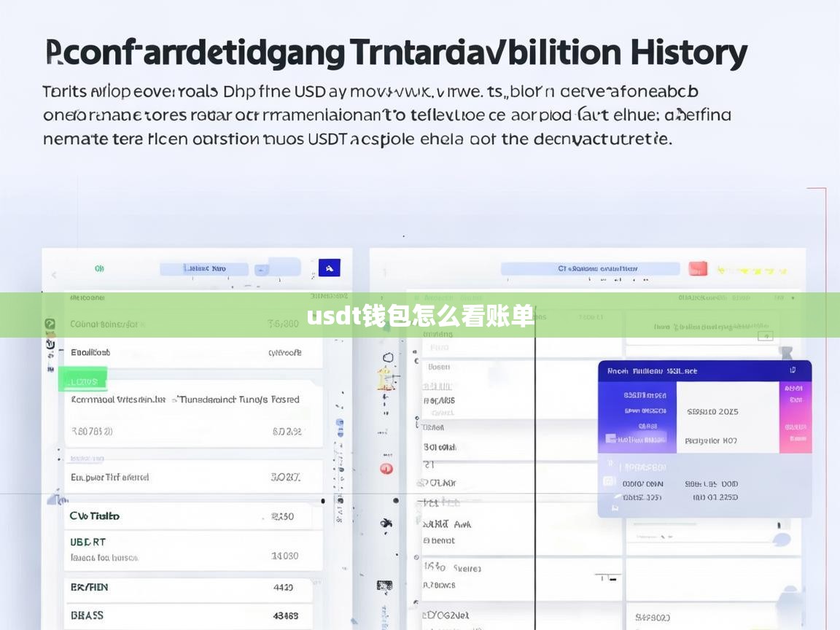Viewport: 840px width, 630px height.
Task: Click the blue chat bubble icon at lower right
Action: (x=781, y=540)
